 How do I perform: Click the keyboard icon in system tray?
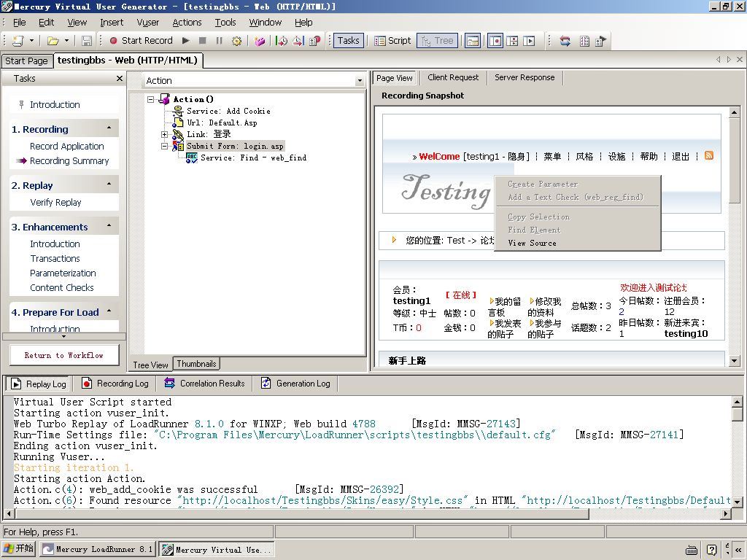pyautogui.click(x=692, y=550)
